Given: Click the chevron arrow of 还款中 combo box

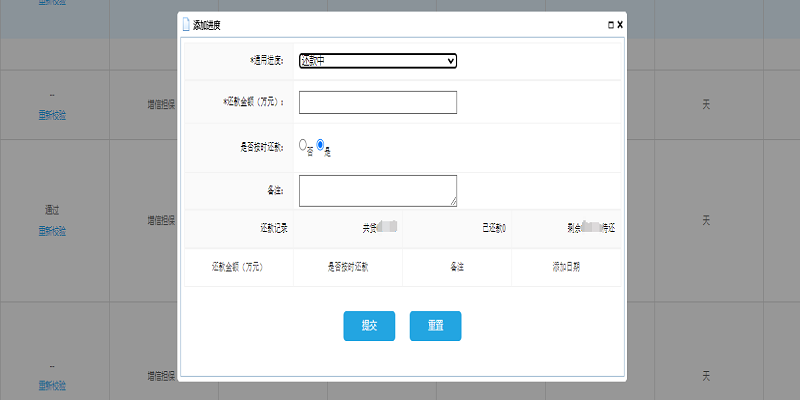Looking at the screenshot, I should click(x=451, y=61).
